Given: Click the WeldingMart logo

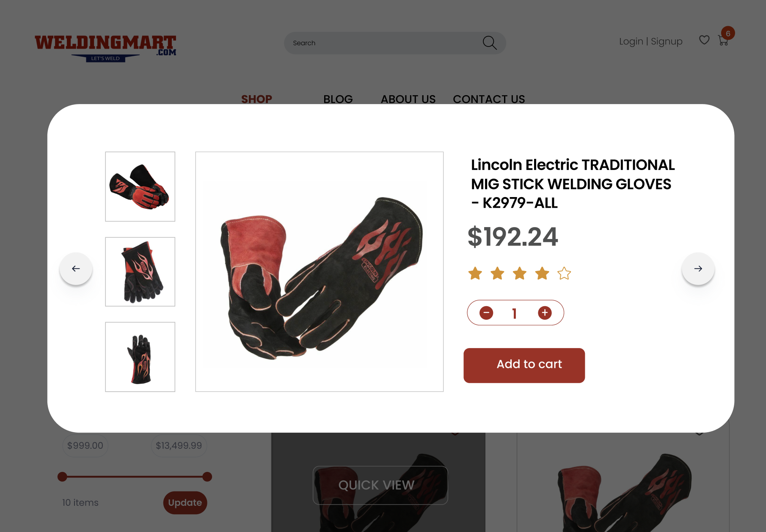Looking at the screenshot, I should click(105, 48).
